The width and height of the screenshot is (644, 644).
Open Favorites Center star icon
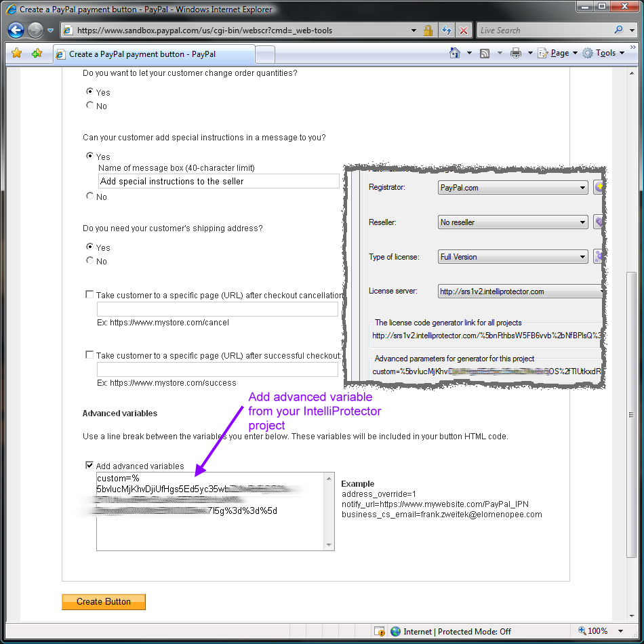click(16, 53)
